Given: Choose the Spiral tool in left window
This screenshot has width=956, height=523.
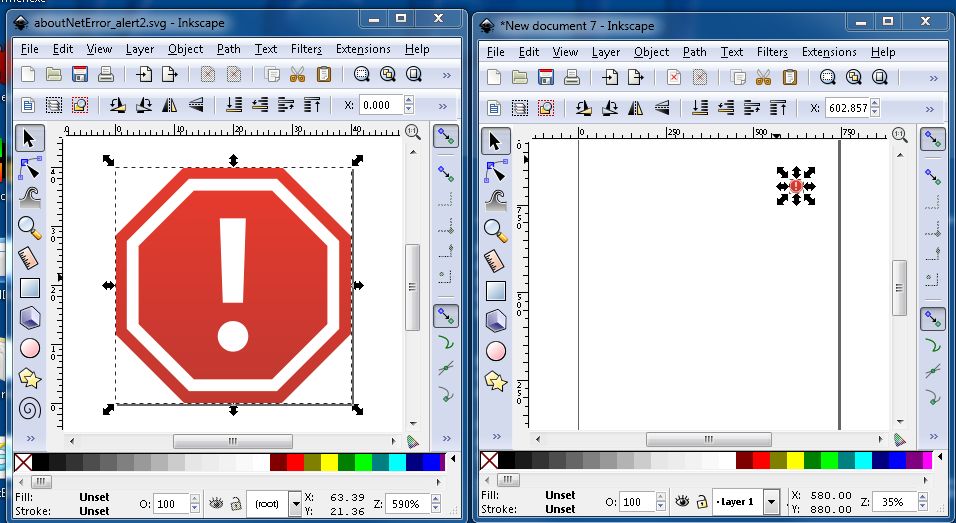Looking at the screenshot, I should pos(30,408).
